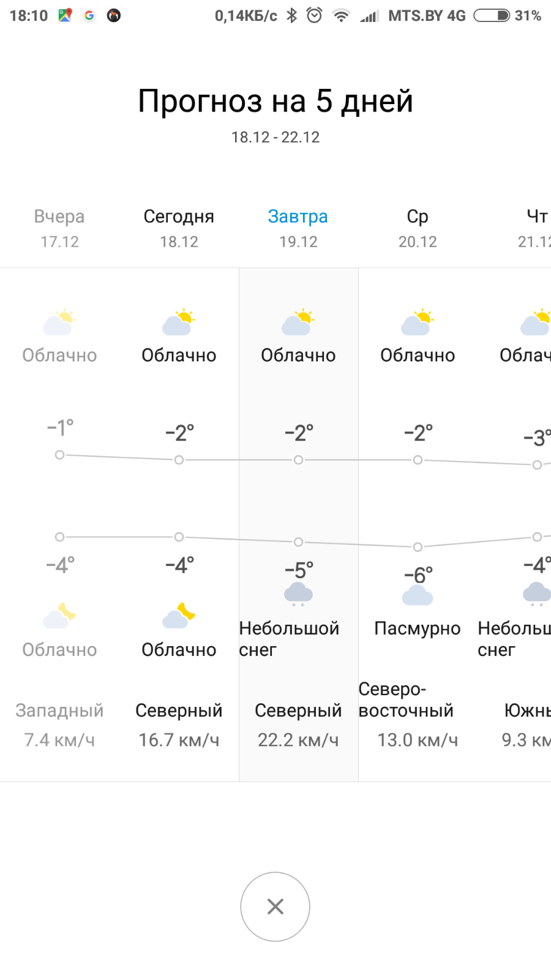This screenshot has width=551, height=980.
Task: Tap yesterday's daytime cloudy weather icon
Action: [x=59, y=322]
